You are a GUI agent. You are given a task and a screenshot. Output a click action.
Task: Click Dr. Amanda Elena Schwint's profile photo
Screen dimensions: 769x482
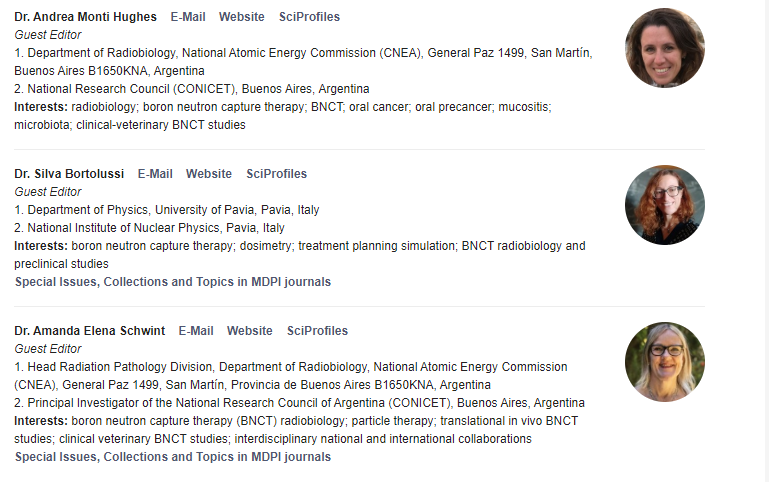point(664,362)
